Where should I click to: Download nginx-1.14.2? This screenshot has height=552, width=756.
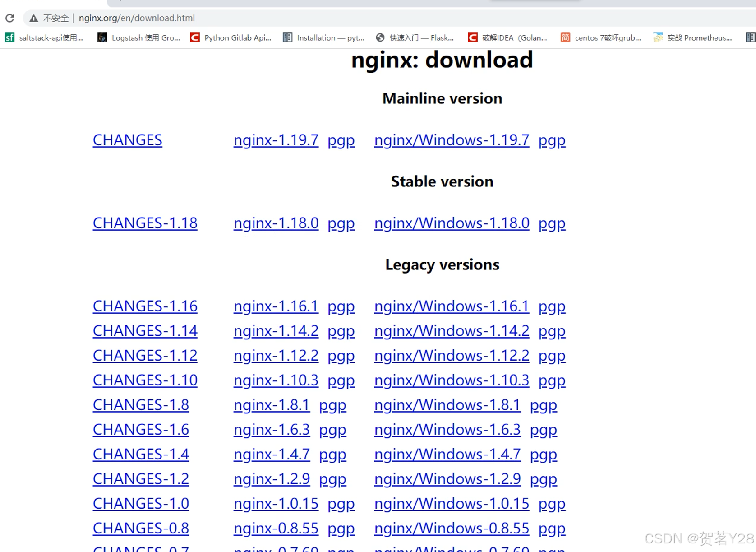pyautogui.click(x=276, y=331)
